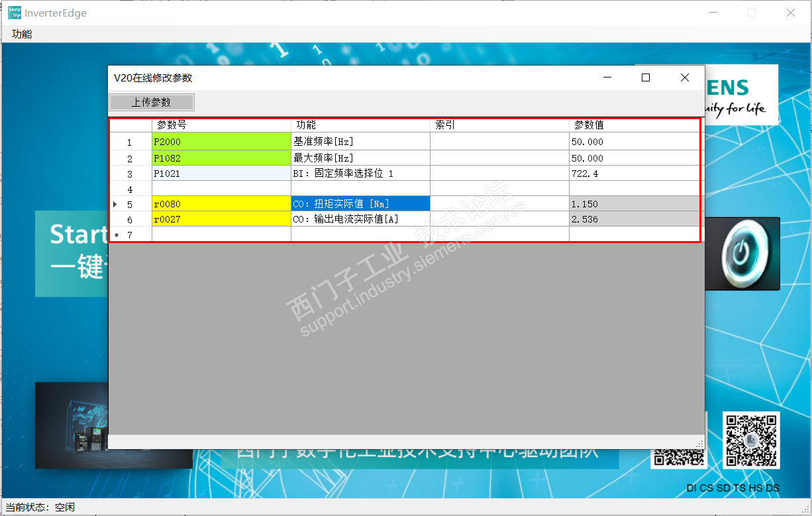Viewport: 812px width, 516px height.
Task: Click function cell CO: 扭矩实际值 [Nm]
Action: tap(360, 204)
